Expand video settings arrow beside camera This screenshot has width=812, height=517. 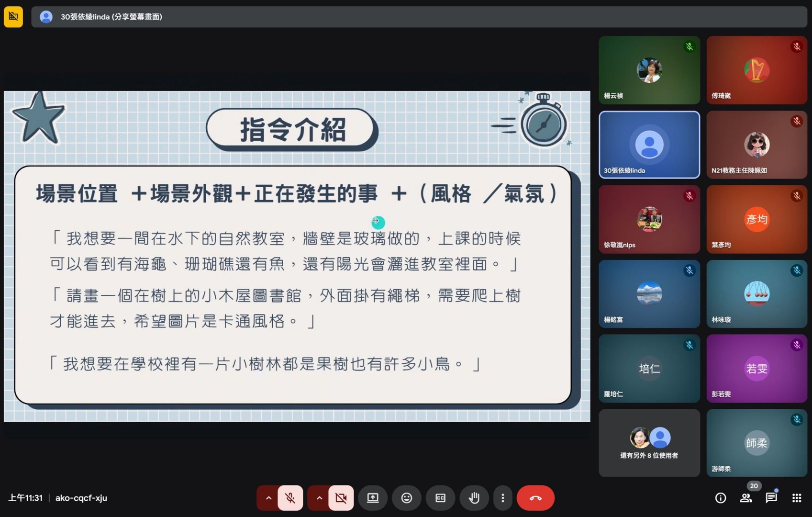point(319,498)
